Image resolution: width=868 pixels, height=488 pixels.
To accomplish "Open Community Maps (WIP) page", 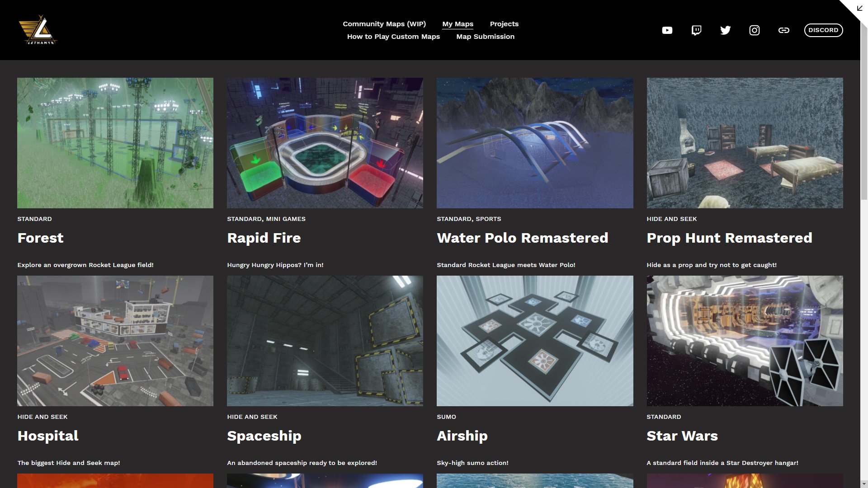I will pos(384,24).
